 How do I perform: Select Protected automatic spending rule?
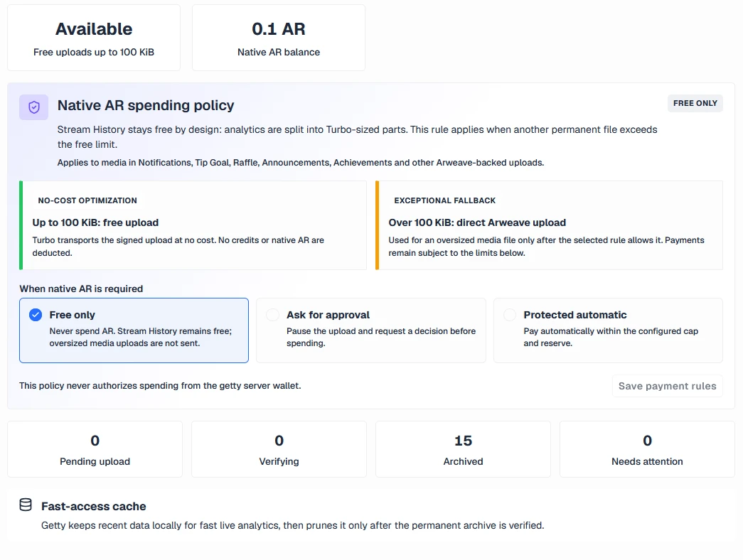click(609, 330)
